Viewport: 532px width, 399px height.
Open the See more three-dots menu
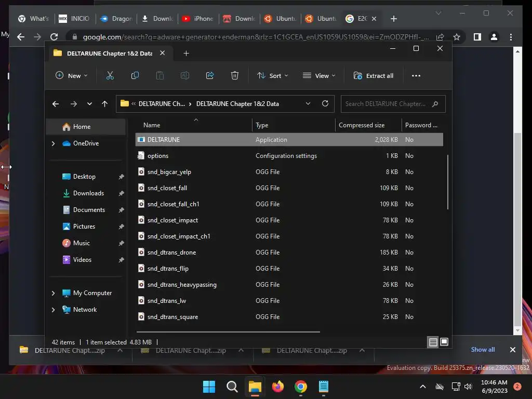tap(416, 76)
